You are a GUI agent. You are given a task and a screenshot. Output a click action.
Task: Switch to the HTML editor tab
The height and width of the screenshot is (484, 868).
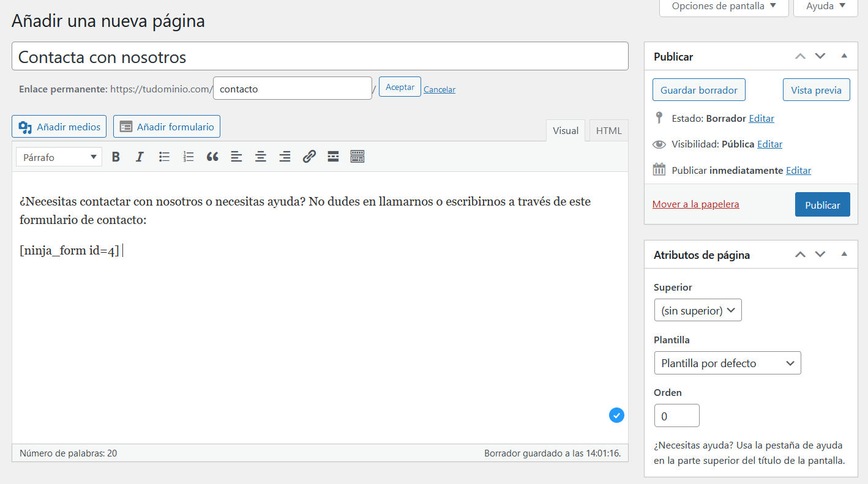pos(608,130)
